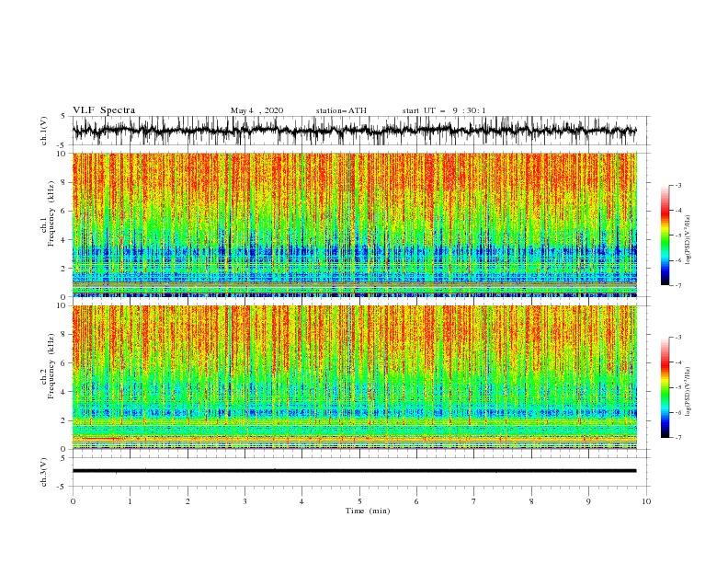Click the "4" minute tick on time axis
This screenshot has width=728, height=563.
coord(301,501)
